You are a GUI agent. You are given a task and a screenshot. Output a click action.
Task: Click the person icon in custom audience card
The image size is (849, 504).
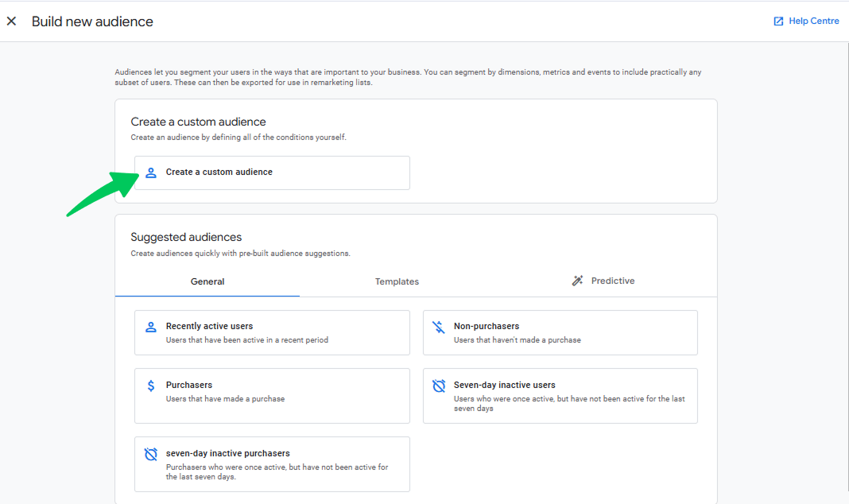click(x=151, y=173)
